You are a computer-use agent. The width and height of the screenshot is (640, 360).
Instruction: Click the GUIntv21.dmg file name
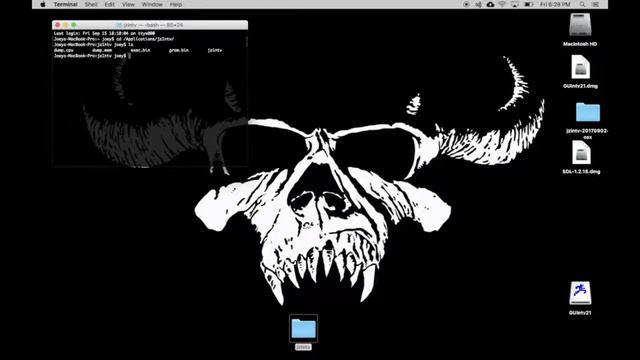click(x=580, y=86)
